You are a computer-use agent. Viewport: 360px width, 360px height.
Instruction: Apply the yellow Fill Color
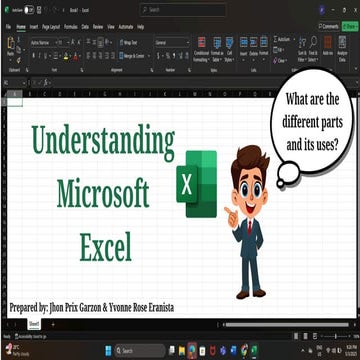[66, 56]
